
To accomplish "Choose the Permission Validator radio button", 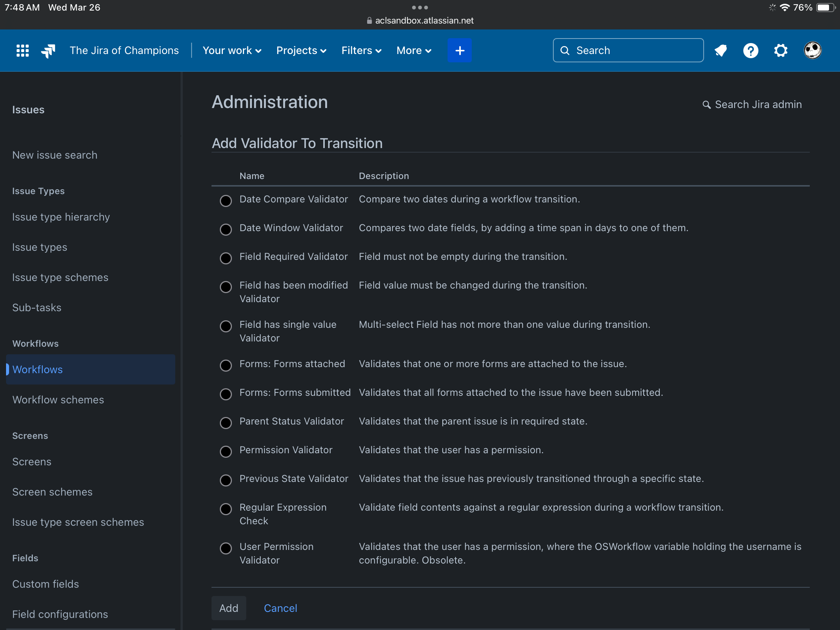I will pos(226,451).
